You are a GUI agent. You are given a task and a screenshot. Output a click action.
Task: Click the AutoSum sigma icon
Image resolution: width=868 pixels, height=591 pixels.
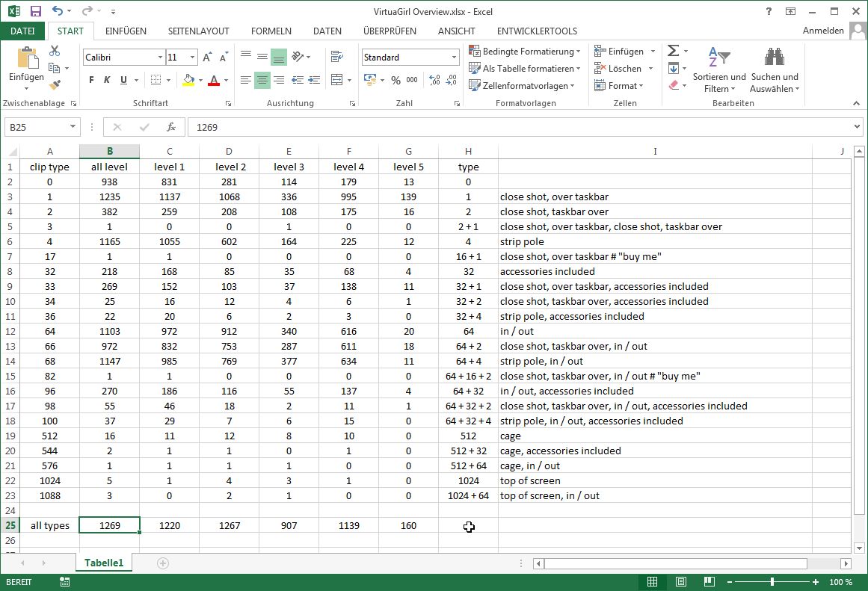(x=673, y=51)
